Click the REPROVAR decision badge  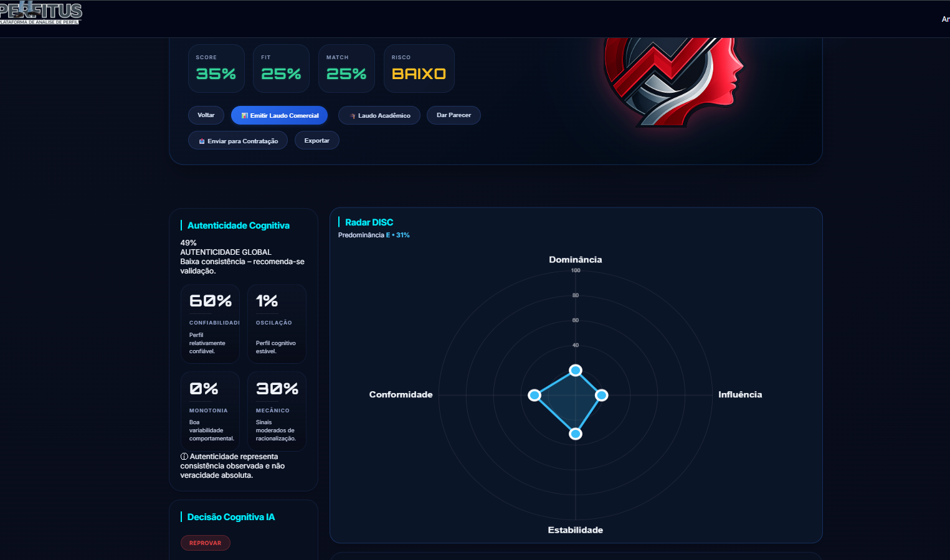(x=206, y=543)
